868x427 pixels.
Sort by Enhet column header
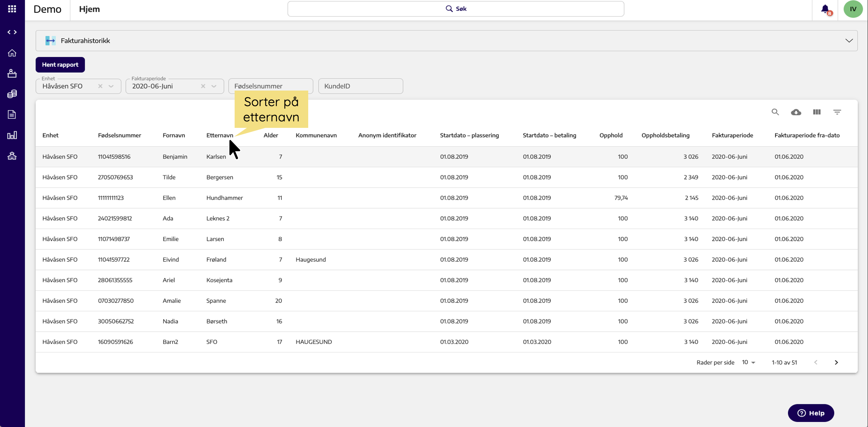point(50,135)
